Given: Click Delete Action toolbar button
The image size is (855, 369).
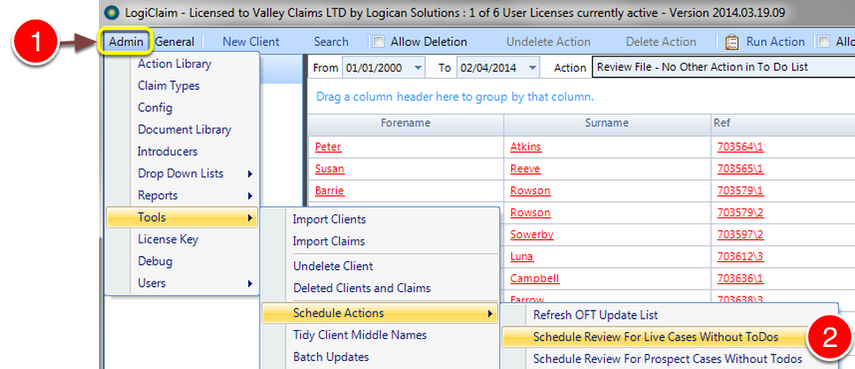Looking at the screenshot, I should coord(661,42).
